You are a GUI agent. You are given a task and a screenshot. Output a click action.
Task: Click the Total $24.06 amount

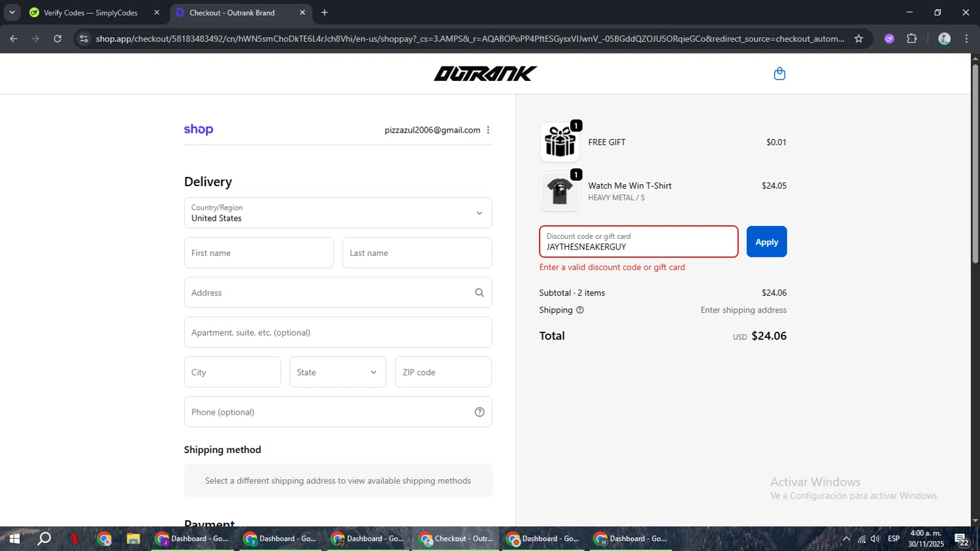(769, 336)
